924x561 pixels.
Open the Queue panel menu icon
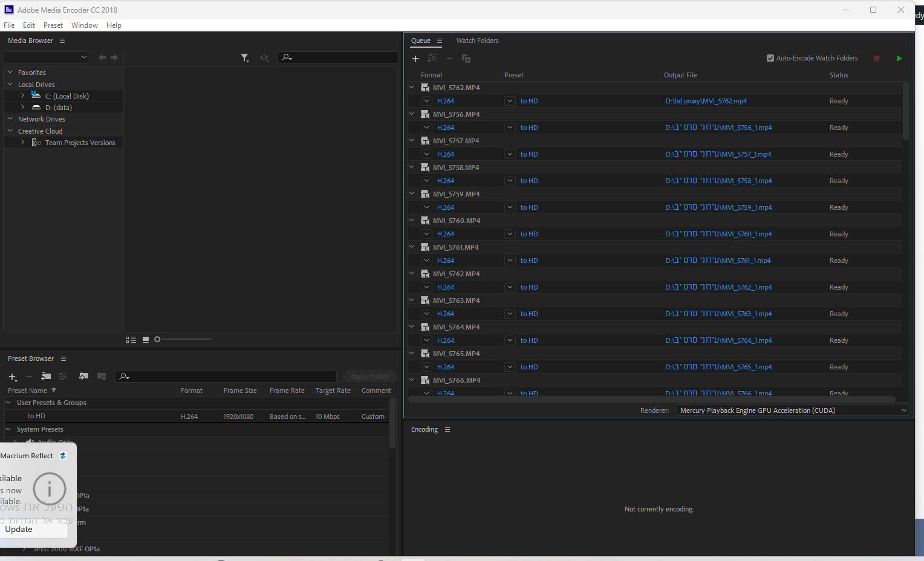tap(440, 41)
